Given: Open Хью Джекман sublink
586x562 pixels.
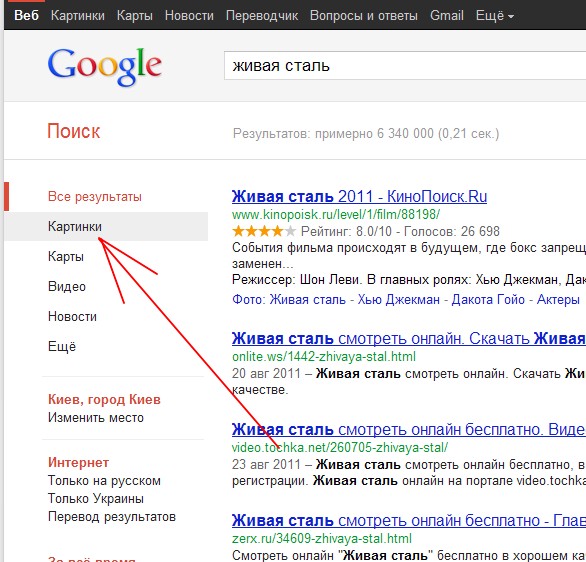Looking at the screenshot, I should [x=399, y=300].
